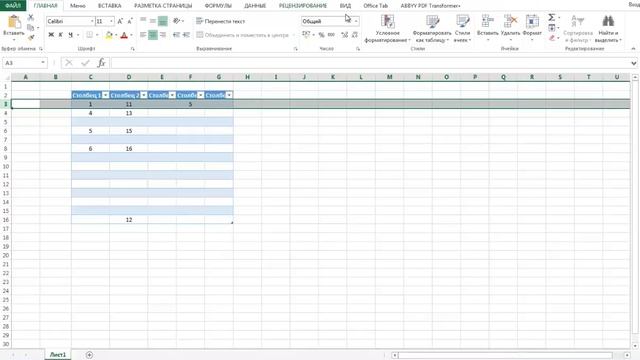The image size is (640, 360).
Task: Cut selection with the scissors icon
Action: [x=31, y=18]
